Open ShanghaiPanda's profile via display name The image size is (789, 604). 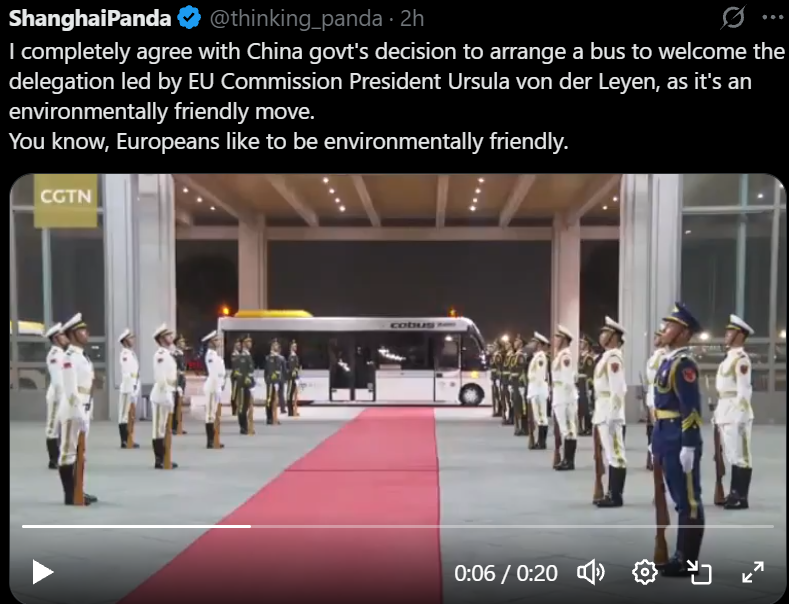pyautogui.click(x=90, y=19)
